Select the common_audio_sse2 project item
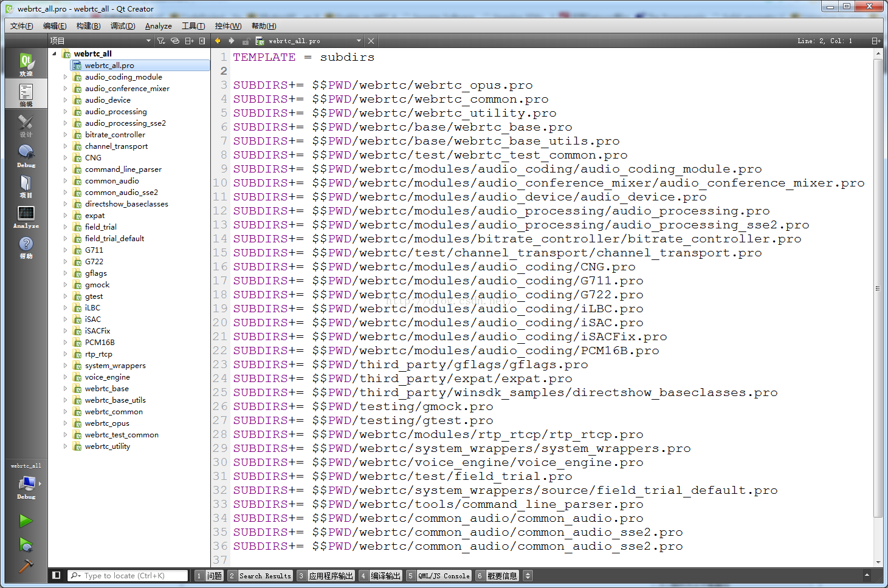 coord(121,193)
